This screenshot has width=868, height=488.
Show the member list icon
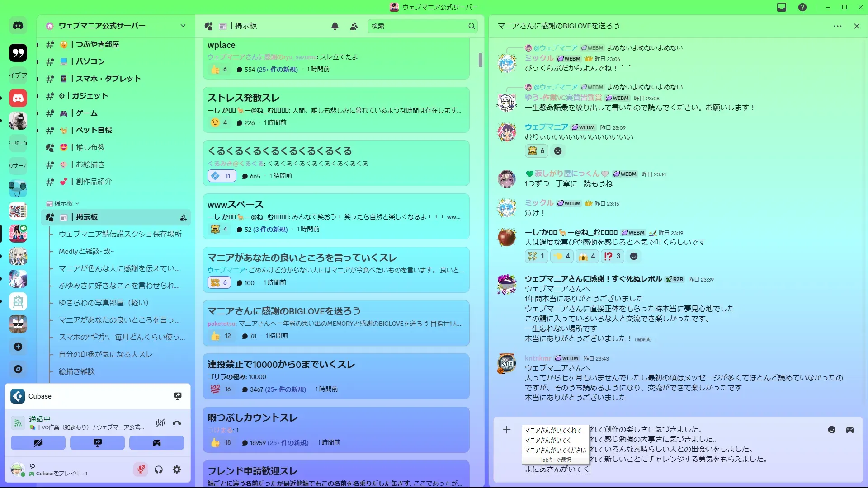point(354,26)
